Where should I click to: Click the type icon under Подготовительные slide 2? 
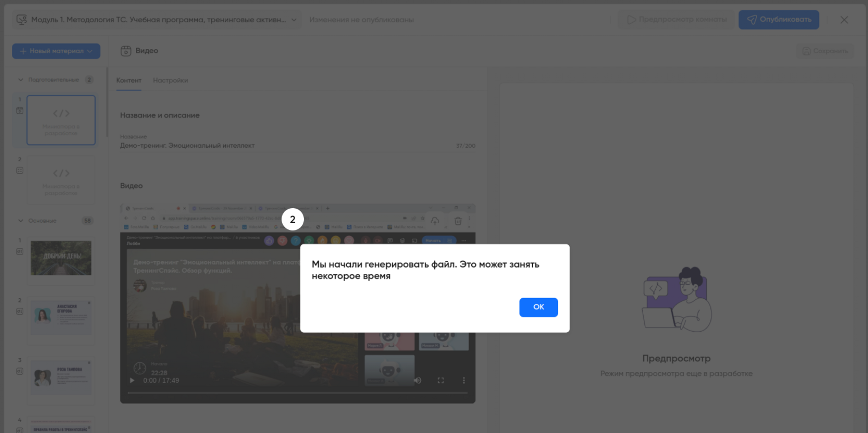[20, 171]
